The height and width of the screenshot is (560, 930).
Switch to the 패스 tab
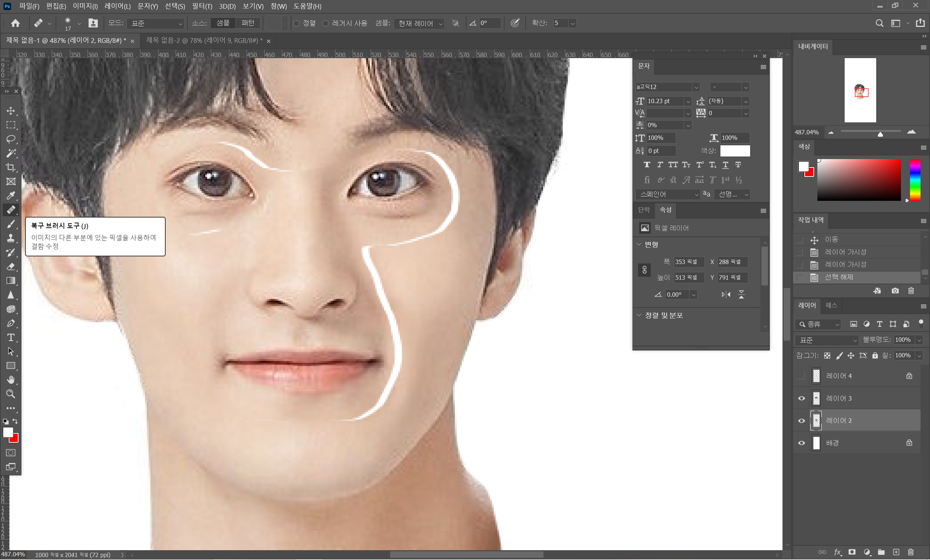831,305
